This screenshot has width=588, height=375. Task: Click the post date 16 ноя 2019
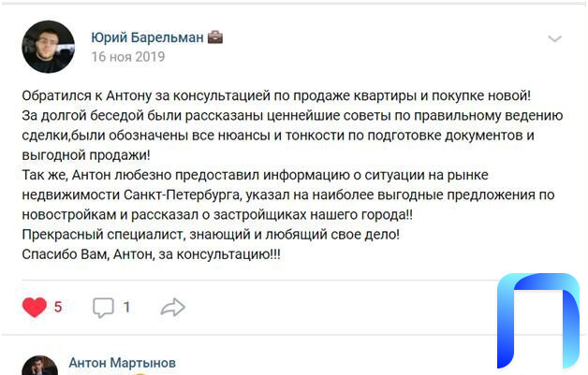pyautogui.click(x=128, y=56)
